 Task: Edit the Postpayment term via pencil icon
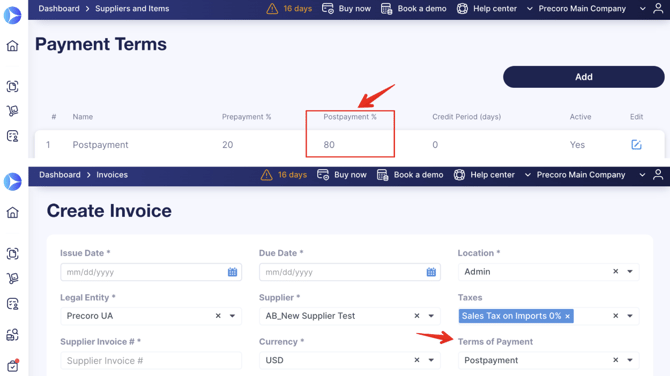coord(636,145)
